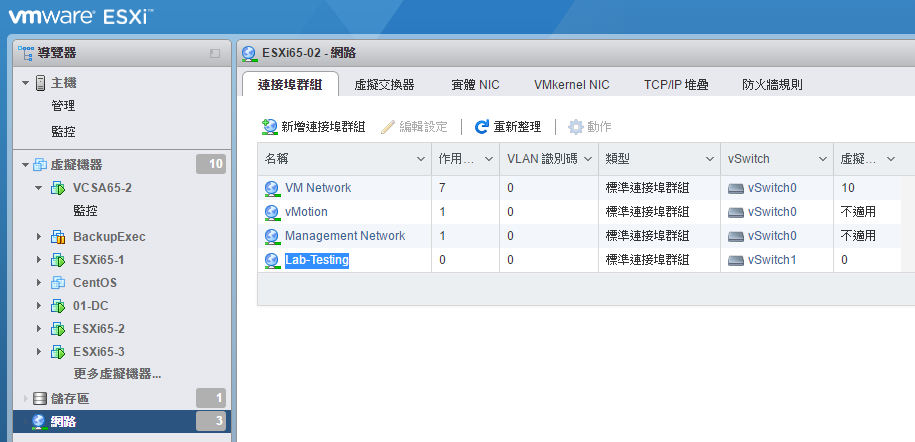The height and width of the screenshot is (442, 915).
Task: Select Monitor under Host
Action: 63,131
